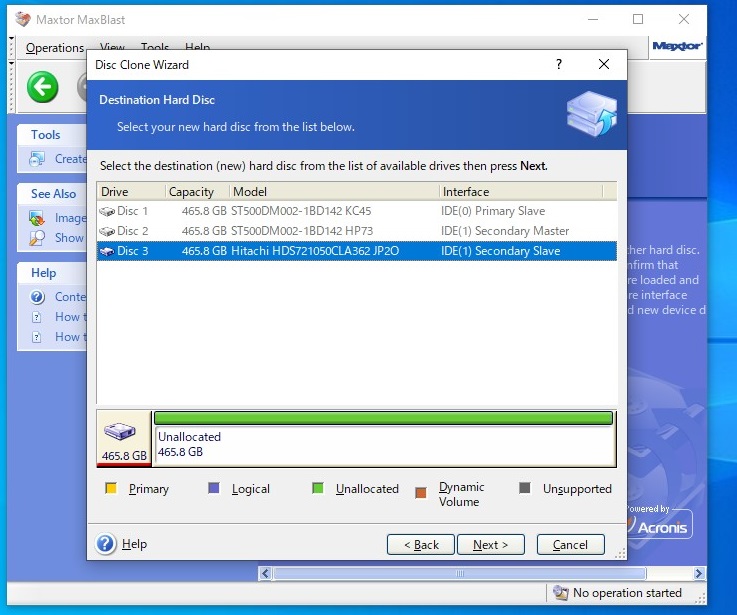Maximize the Maxtor MaxBlast window
Screen dimensions: 737x615
638,19
